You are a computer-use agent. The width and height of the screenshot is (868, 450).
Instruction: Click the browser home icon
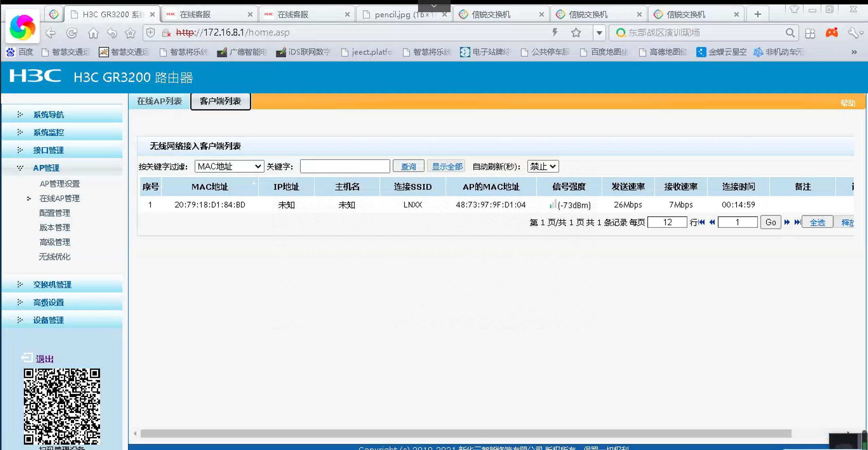[x=93, y=33]
